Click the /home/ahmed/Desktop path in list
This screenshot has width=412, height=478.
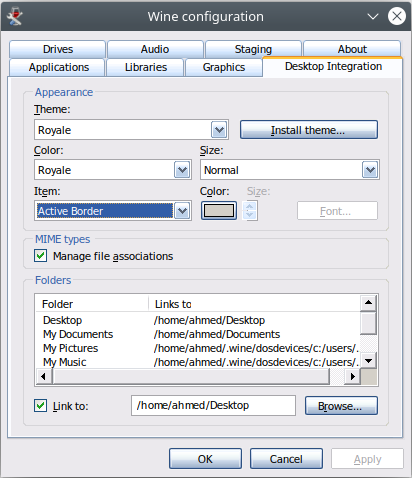(x=209, y=320)
